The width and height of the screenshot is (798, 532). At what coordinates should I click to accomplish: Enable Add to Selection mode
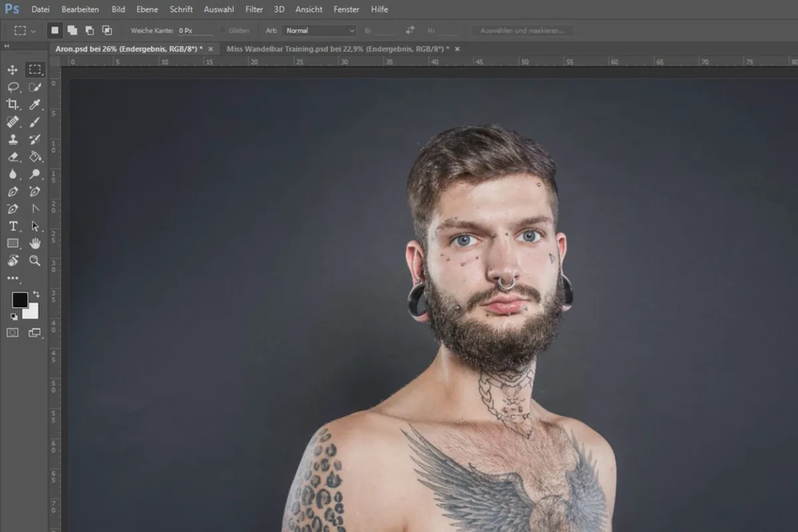[72, 31]
